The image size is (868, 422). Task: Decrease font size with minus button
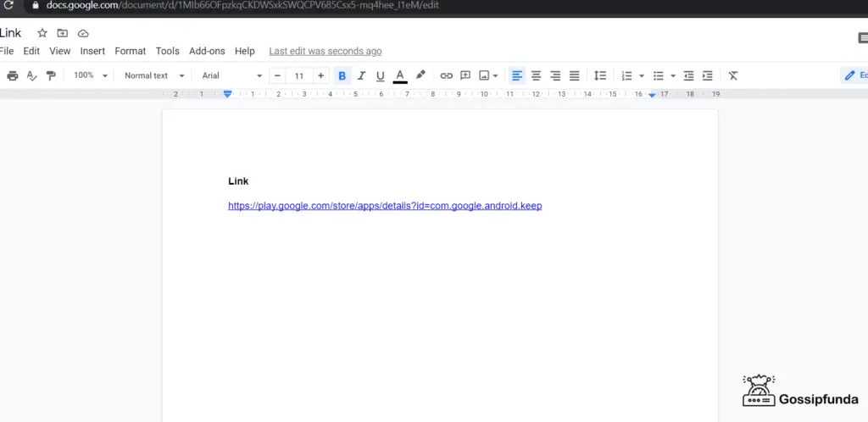pos(278,75)
